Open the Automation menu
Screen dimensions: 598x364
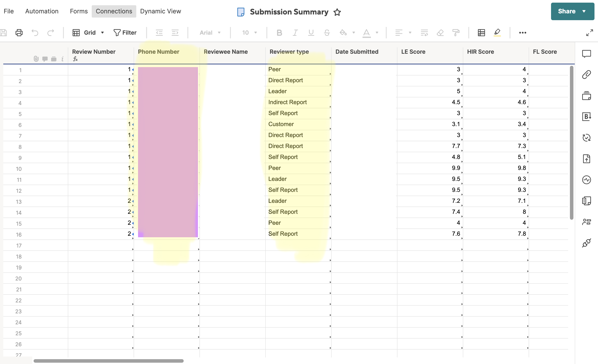[x=42, y=11]
